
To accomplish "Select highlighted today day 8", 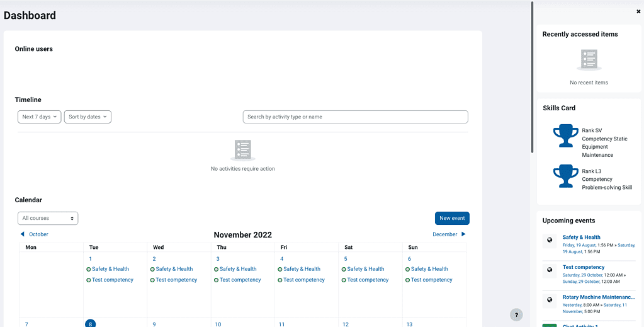I will [x=91, y=324].
